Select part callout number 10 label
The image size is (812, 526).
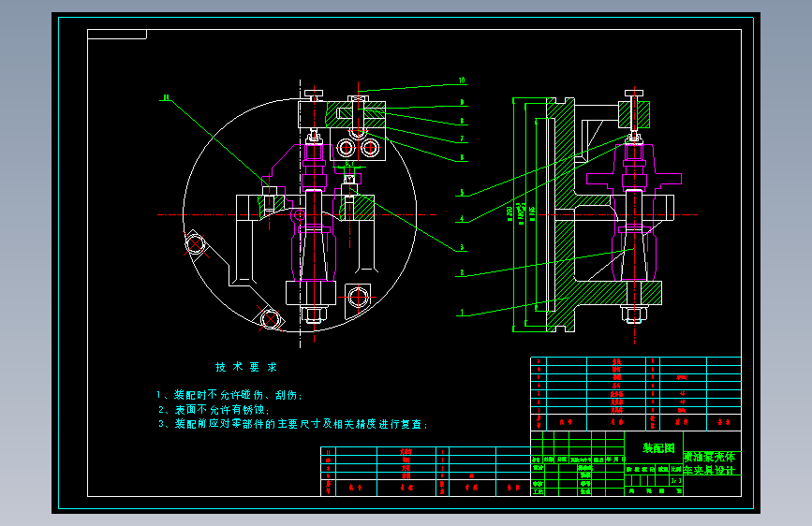(x=462, y=80)
